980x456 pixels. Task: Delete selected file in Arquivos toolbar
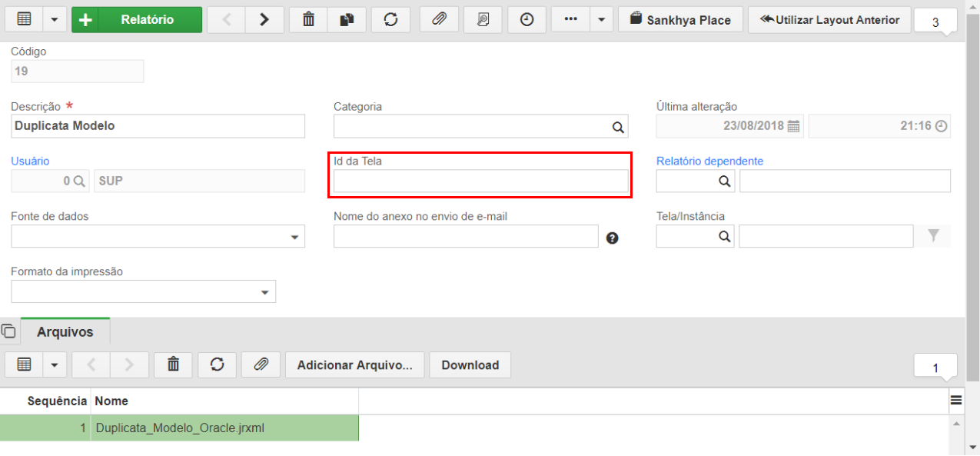[173, 365]
